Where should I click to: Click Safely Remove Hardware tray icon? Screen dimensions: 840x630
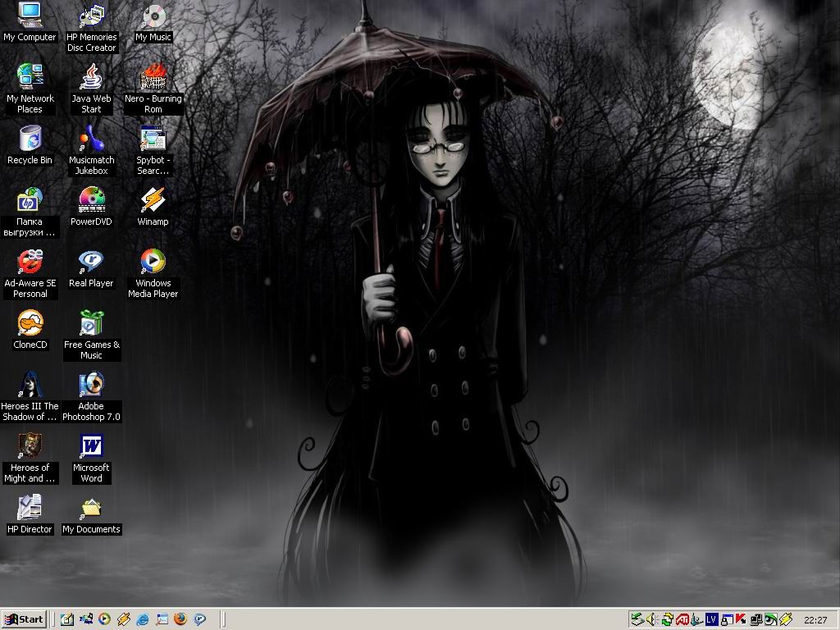(x=637, y=620)
